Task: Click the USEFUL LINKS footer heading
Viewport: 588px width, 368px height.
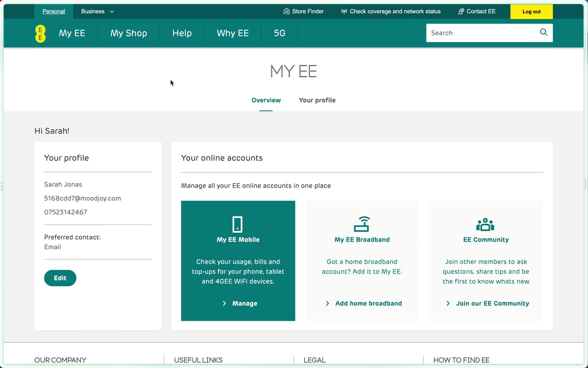Action: pos(198,360)
